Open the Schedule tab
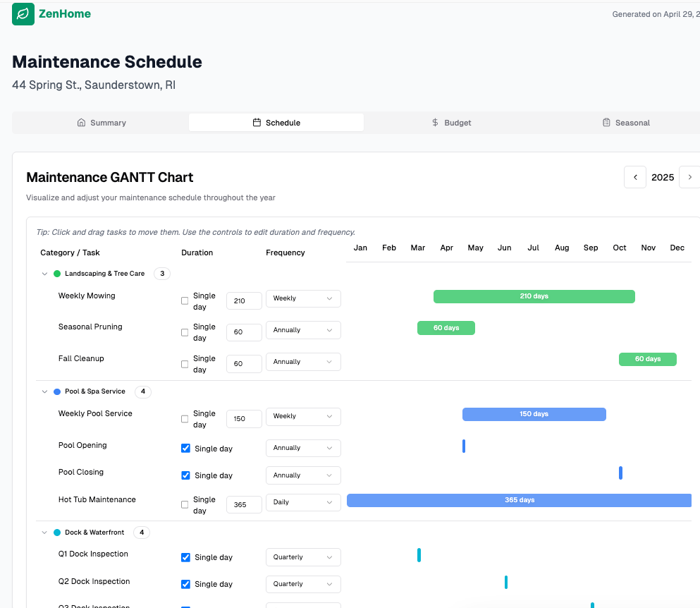The width and height of the screenshot is (700, 608). pos(276,123)
